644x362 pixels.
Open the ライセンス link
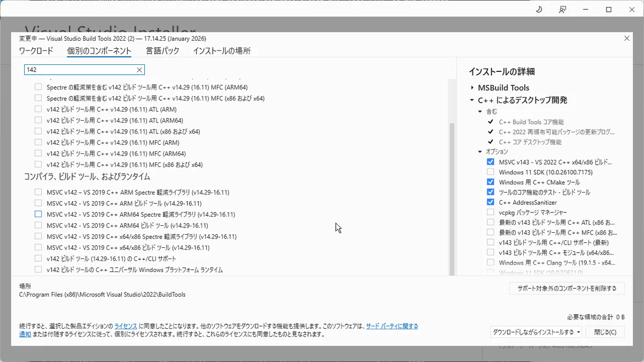click(126, 326)
